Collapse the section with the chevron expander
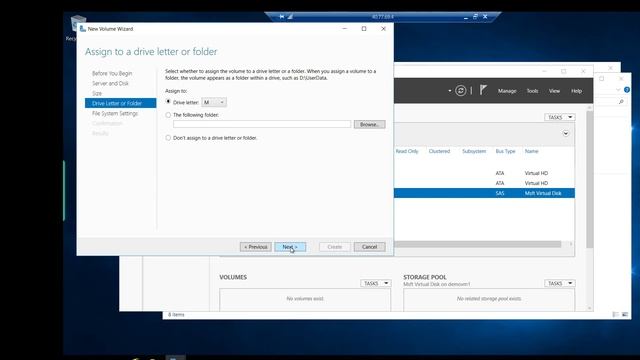640x360 pixels. click(x=566, y=133)
